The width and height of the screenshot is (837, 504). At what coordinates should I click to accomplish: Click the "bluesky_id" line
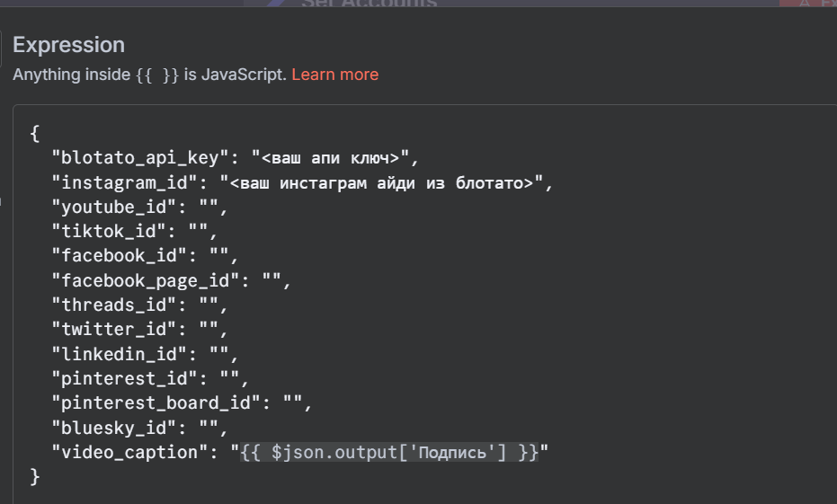[140, 428]
